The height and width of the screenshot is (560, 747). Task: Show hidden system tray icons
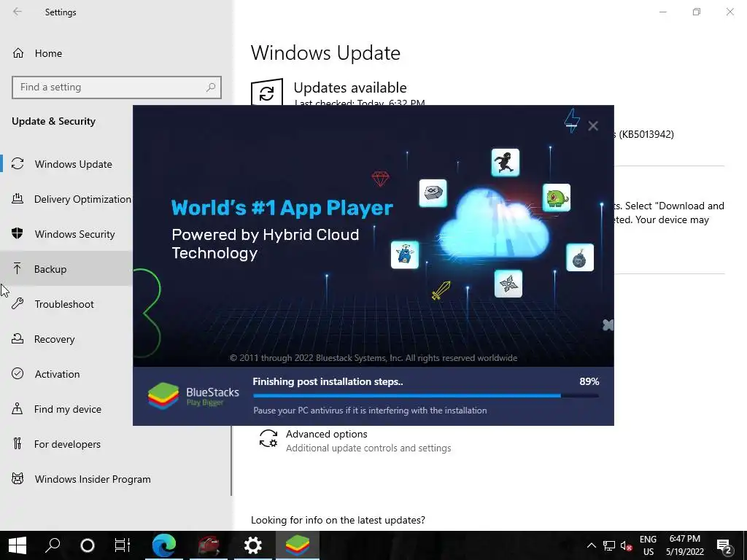tap(591, 545)
